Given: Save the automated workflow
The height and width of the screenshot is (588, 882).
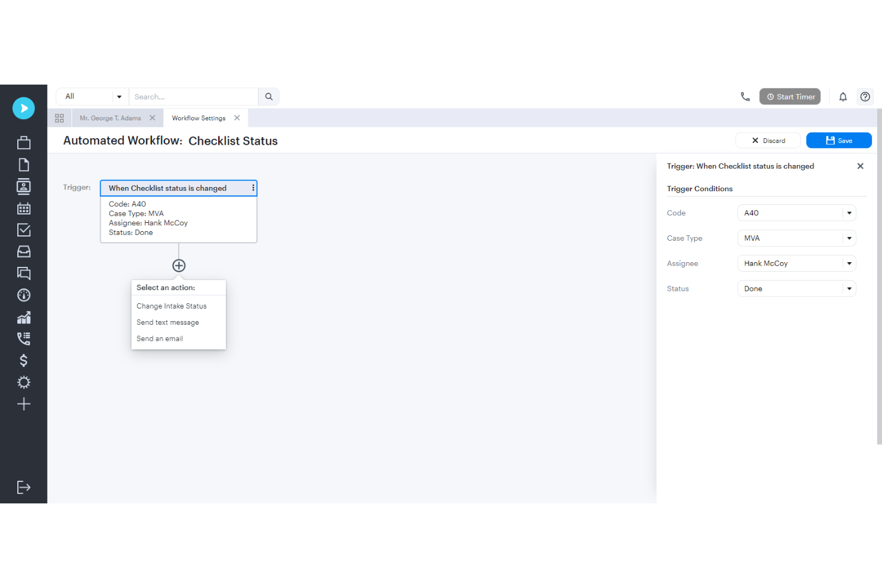Looking at the screenshot, I should [x=838, y=141].
